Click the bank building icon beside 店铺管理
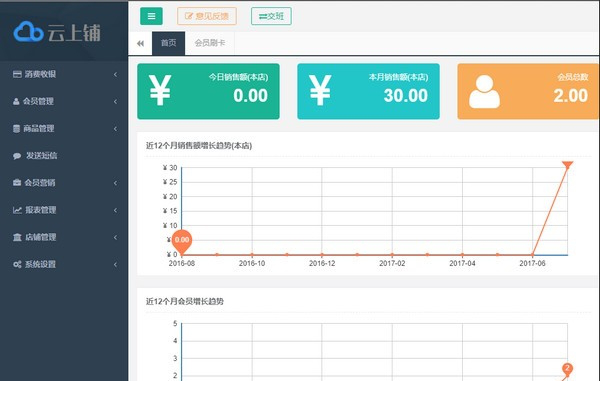Viewport: 600px width, 396px height. click(17, 237)
